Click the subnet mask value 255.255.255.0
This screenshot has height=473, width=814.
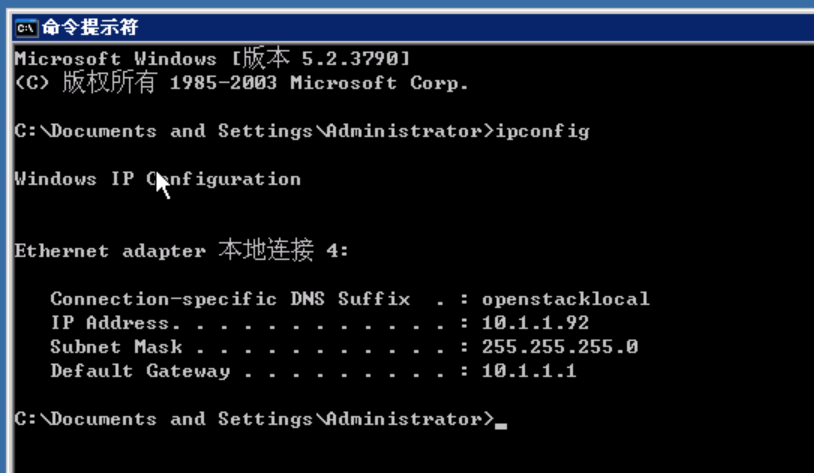point(559,347)
